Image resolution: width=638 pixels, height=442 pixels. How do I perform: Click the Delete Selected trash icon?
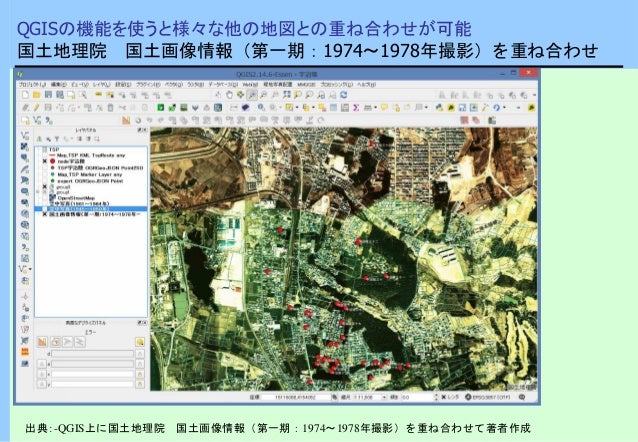110,108
